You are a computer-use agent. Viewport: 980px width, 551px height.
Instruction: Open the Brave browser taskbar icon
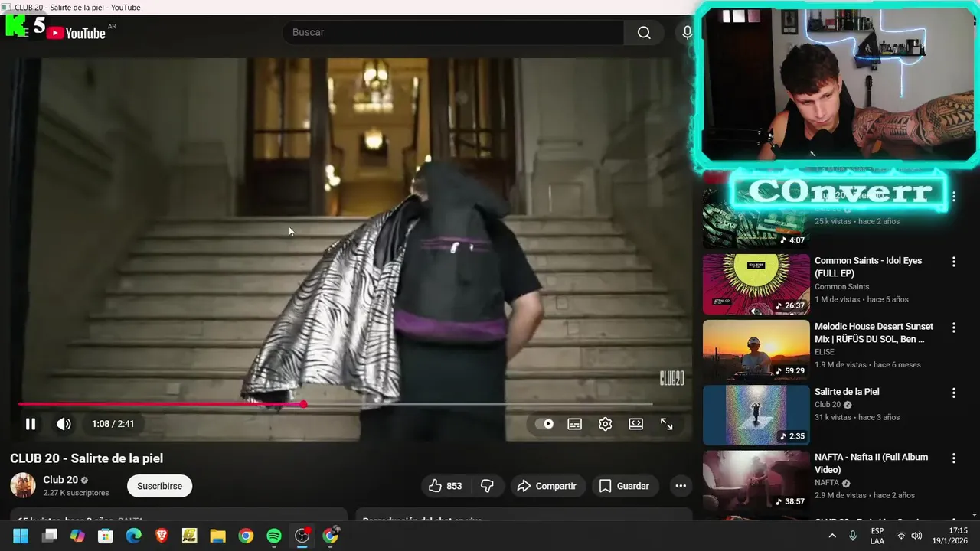click(162, 536)
